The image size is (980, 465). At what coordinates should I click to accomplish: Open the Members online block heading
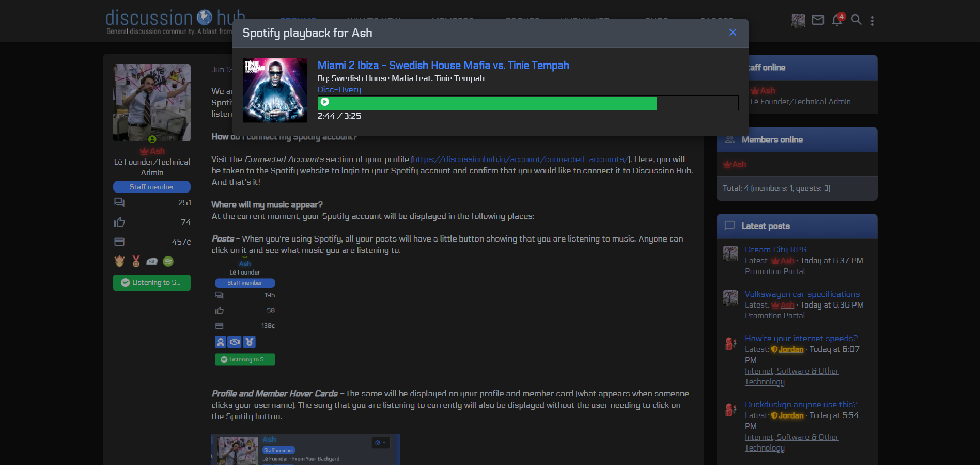pyautogui.click(x=772, y=140)
